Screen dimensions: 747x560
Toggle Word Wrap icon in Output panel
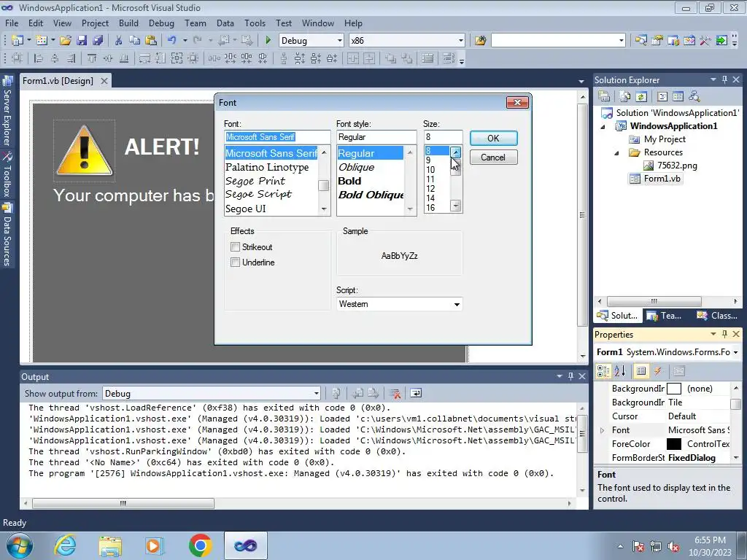coord(416,393)
